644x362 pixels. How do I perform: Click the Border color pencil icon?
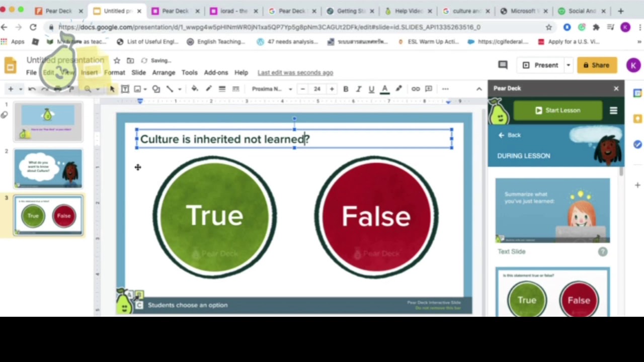(x=208, y=89)
